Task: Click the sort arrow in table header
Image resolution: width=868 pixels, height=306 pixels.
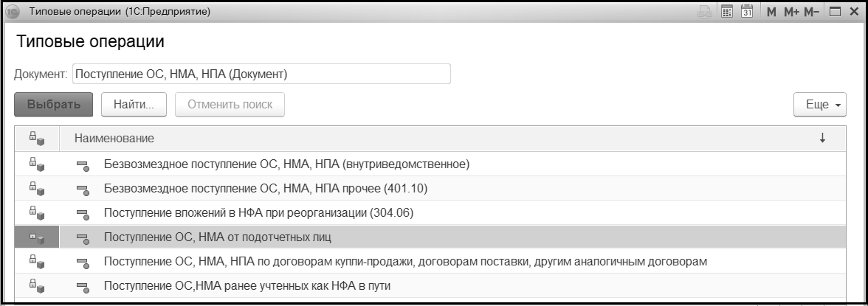Action: (822, 138)
